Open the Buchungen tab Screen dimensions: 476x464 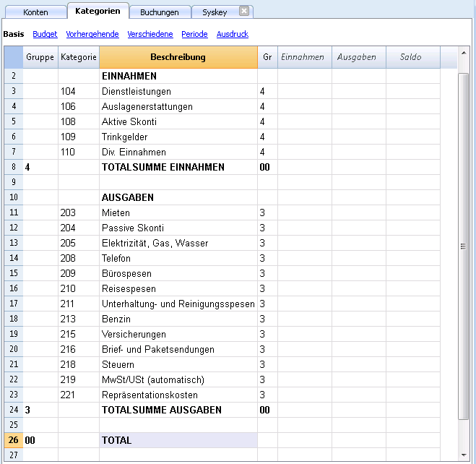pyautogui.click(x=160, y=12)
